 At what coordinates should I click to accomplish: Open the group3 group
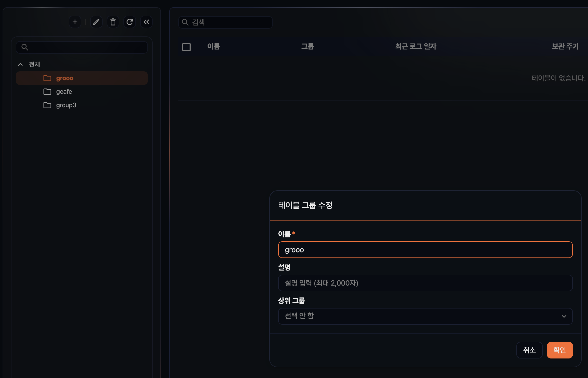coord(66,105)
